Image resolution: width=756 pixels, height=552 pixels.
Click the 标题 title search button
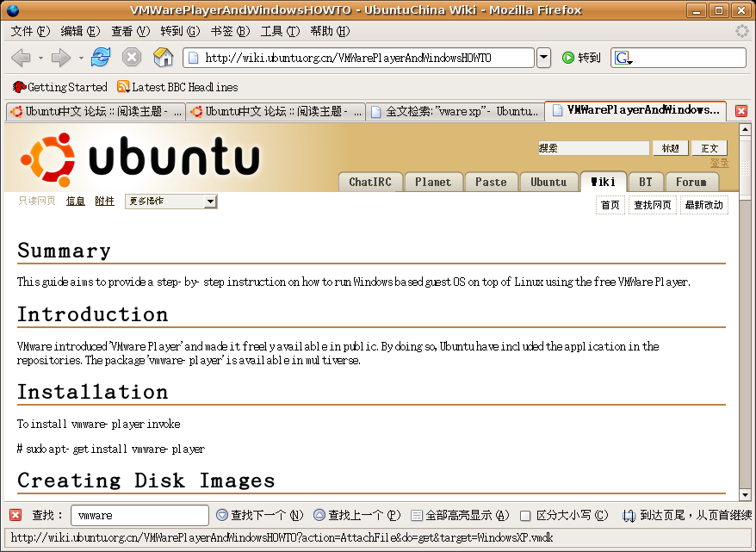(670, 148)
